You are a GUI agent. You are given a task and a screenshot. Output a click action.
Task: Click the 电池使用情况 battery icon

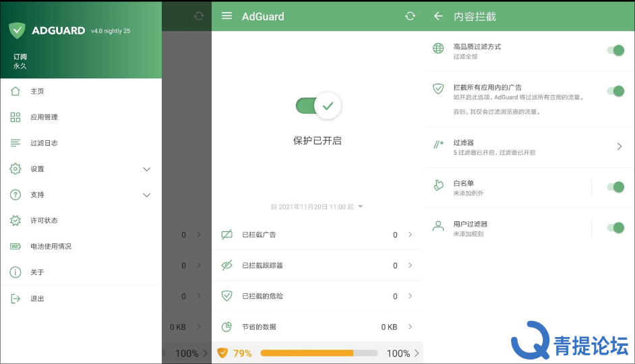(x=16, y=247)
